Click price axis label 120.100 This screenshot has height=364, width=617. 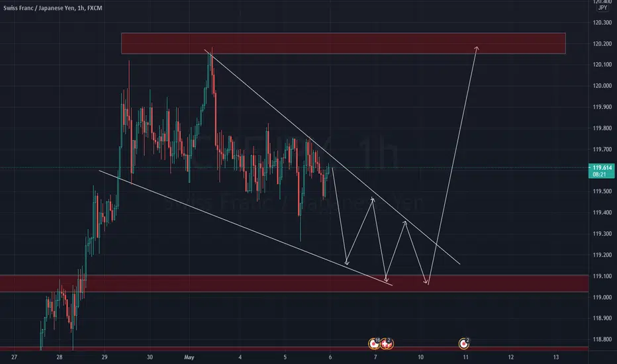pyautogui.click(x=602, y=65)
